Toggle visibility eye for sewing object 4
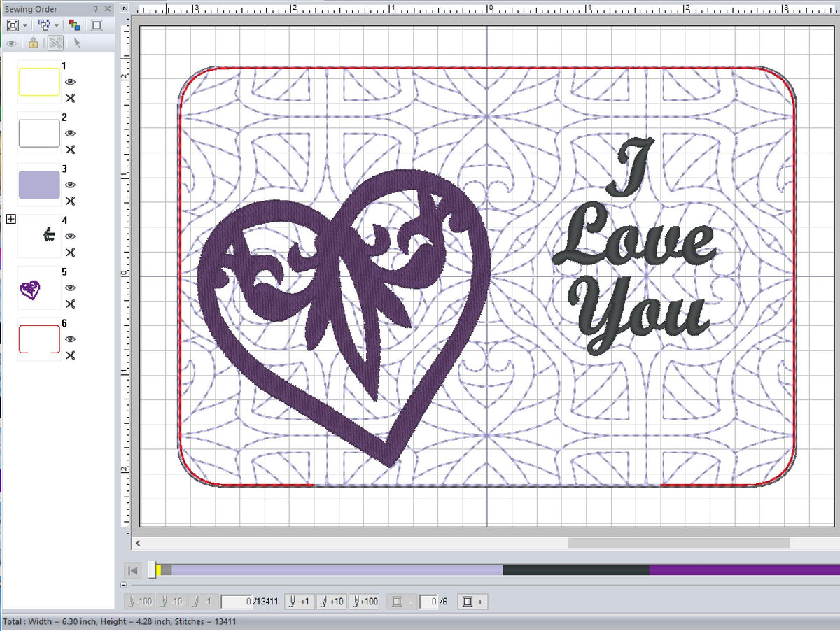This screenshot has width=840, height=631. (70, 236)
